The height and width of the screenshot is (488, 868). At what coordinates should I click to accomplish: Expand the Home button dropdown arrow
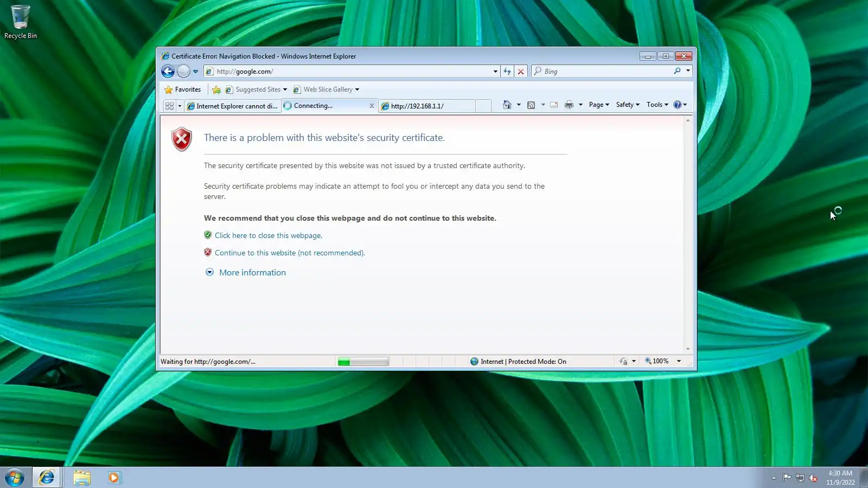pyautogui.click(x=519, y=105)
